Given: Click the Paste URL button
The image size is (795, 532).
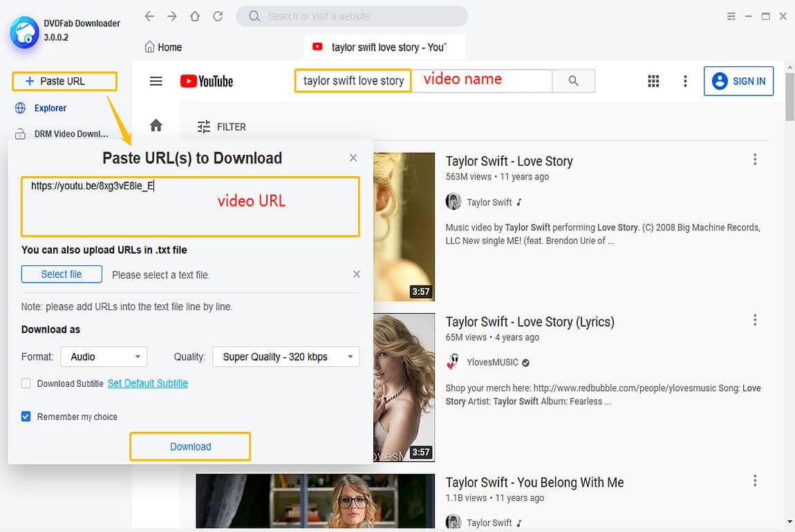Looking at the screenshot, I should click(64, 81).
